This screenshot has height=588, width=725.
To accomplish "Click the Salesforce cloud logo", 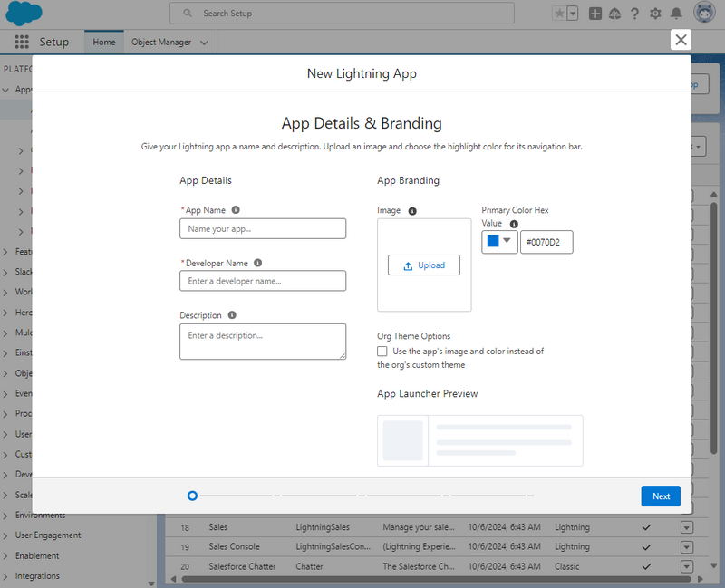I will (24, 13).
